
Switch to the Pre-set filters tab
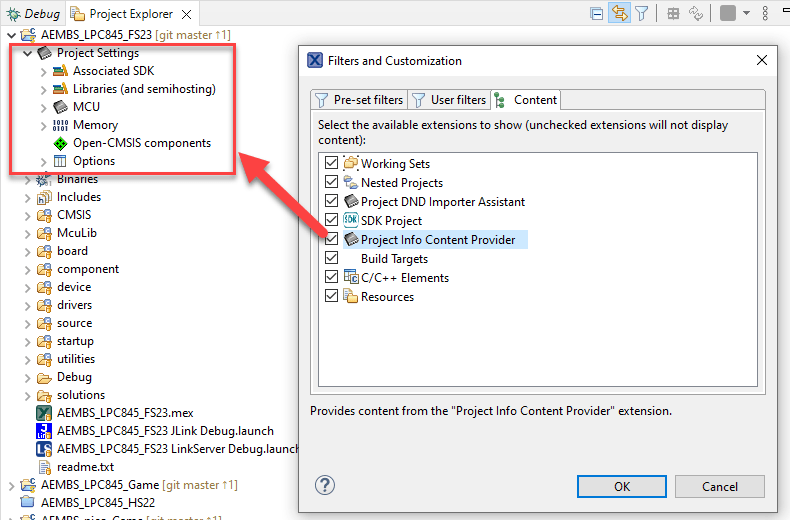point(359,100)
